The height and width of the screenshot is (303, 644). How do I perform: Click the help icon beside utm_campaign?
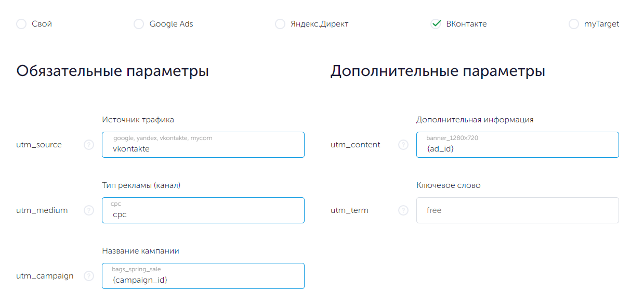pyautogui.click(x=89, y=276)
